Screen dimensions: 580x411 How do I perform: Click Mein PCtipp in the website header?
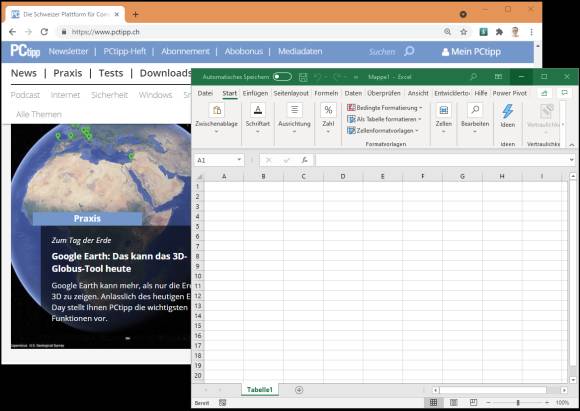point(471,51)
